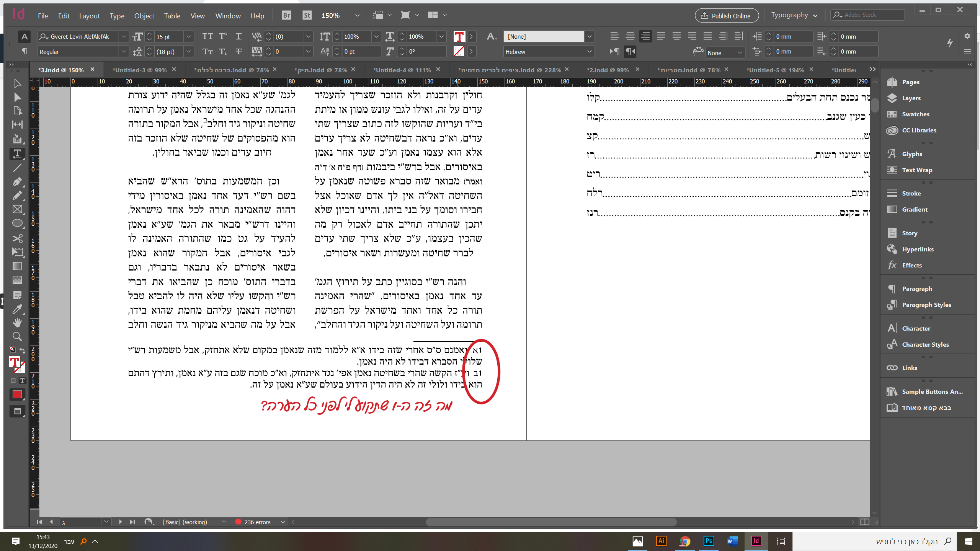The image size is (980, 551).
Task: Open Adobe Bridge from toolbar
Action: [286, 15]
